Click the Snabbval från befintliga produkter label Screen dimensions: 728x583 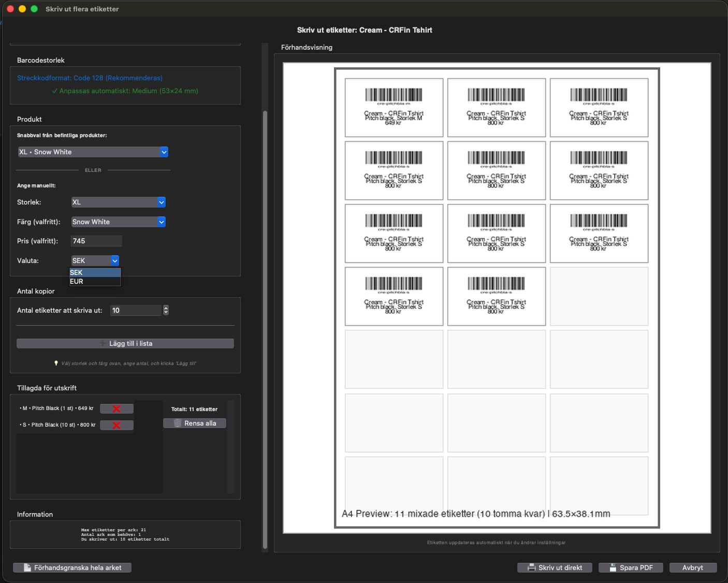(62, 136)
